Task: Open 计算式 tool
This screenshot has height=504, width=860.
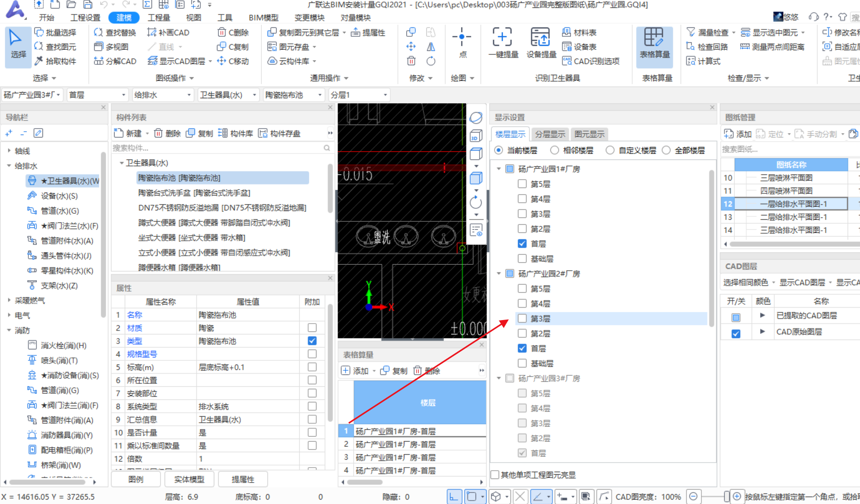Action: pyautogui.click(x=703, y=61)
